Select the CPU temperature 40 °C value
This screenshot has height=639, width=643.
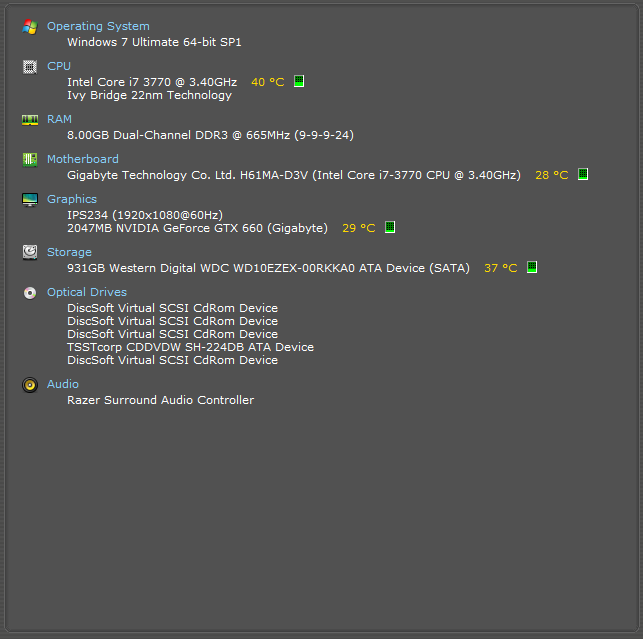268,82
